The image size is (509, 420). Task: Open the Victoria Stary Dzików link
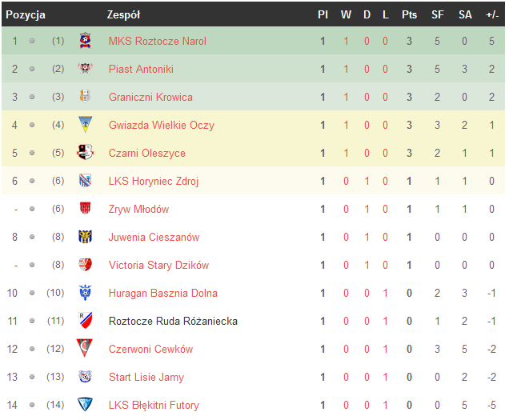click(158, 266)
